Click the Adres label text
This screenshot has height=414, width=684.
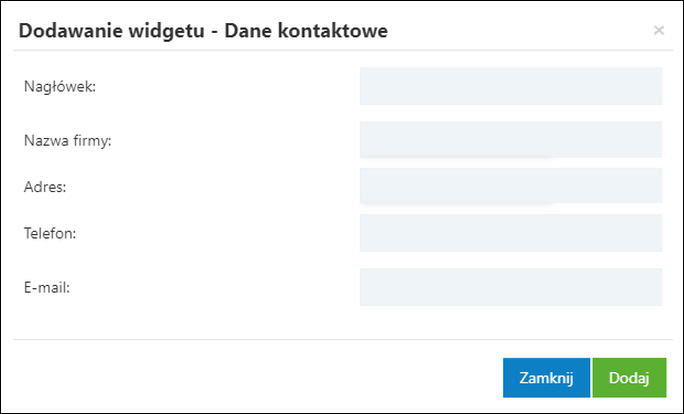(44, 187)
